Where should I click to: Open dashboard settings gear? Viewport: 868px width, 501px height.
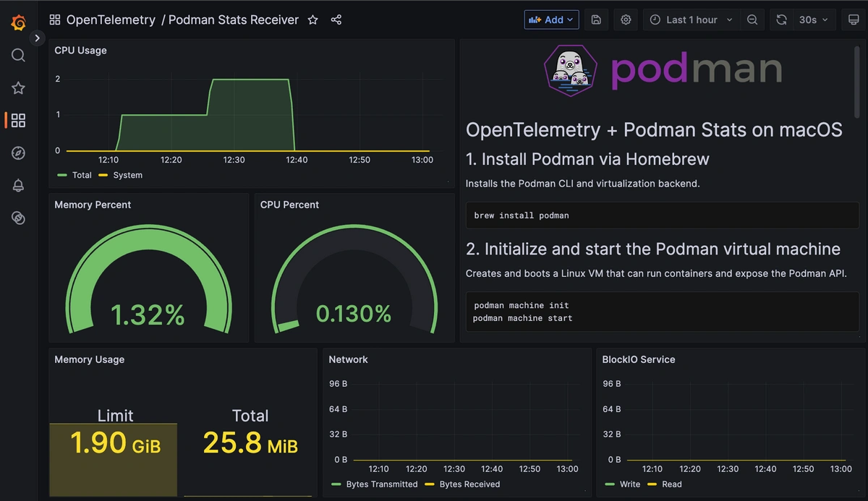click(x=626, y=20)
